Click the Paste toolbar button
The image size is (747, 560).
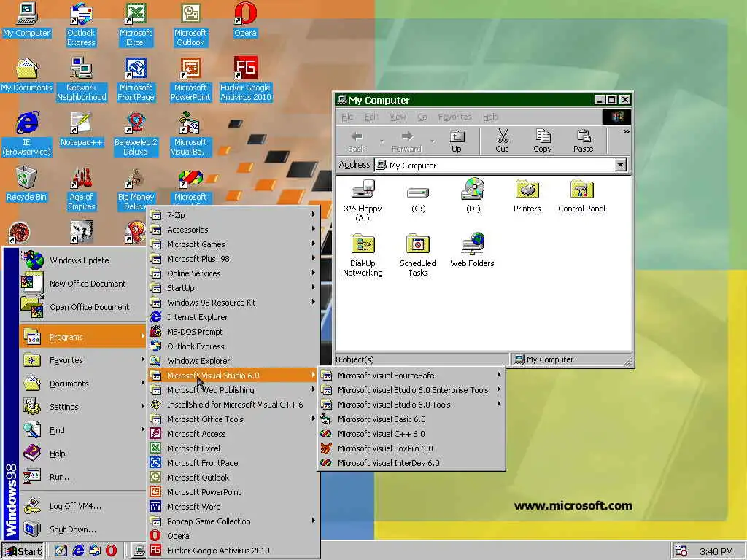click(x=583, y=141)
